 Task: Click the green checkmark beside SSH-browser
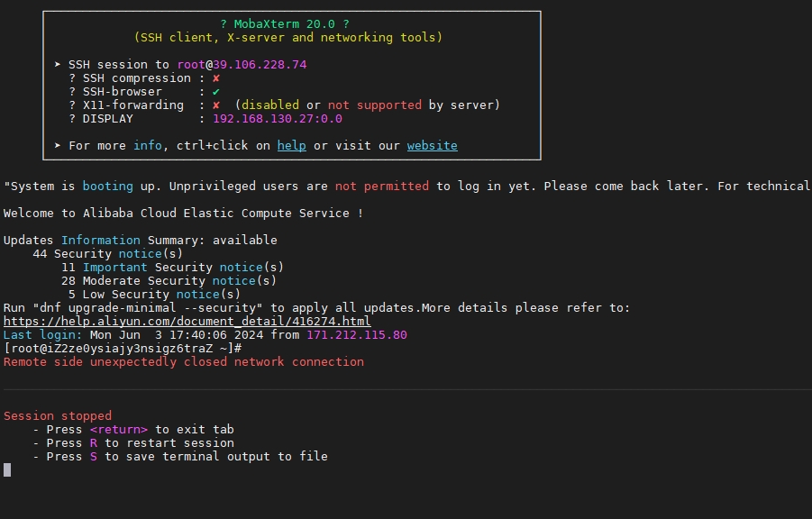[216, 92]
